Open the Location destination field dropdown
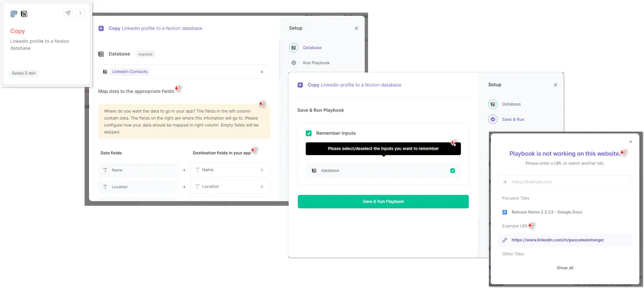The width and height of the screenshot is (644, 288). (230, 186)
